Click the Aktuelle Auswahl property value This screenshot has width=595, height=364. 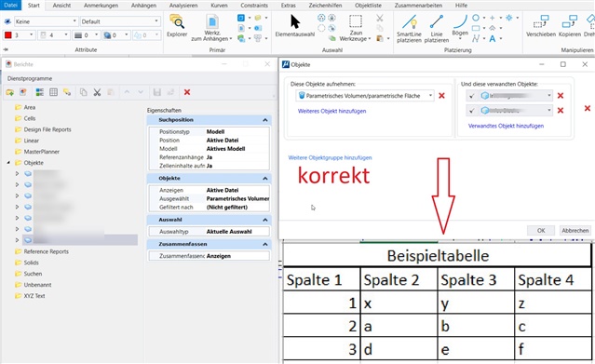[x=229, y=232]
